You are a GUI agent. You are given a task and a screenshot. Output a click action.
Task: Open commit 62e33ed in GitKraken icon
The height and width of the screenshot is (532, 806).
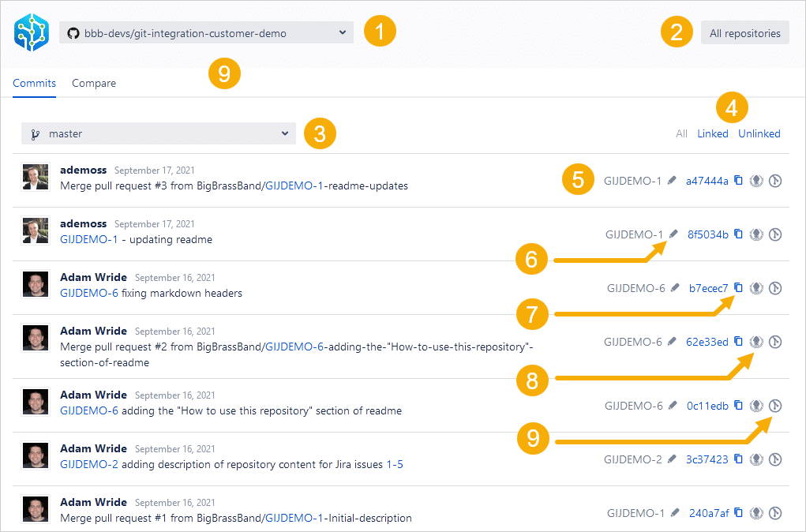point(756,342)
